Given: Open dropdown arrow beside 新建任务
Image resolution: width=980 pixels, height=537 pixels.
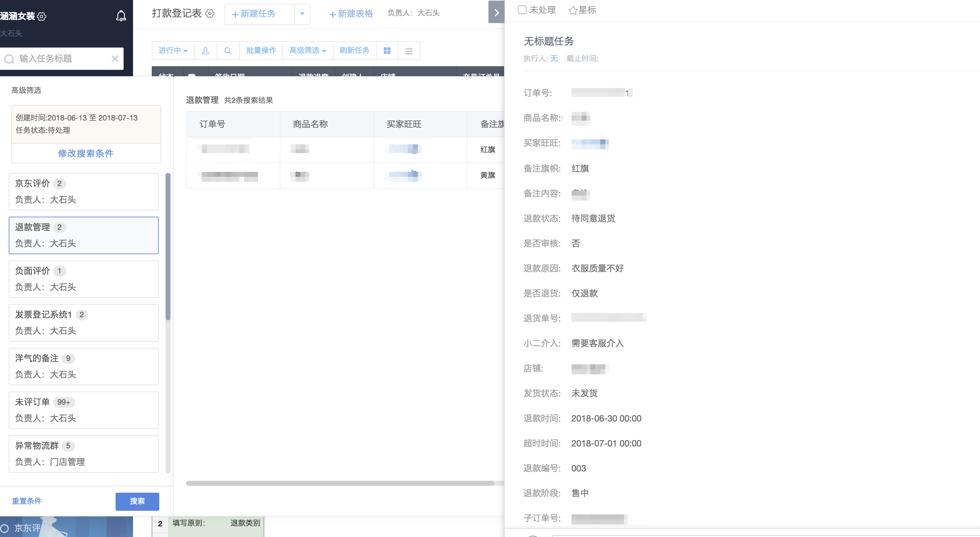Looking at the screenshot, I should click(302, 14).
